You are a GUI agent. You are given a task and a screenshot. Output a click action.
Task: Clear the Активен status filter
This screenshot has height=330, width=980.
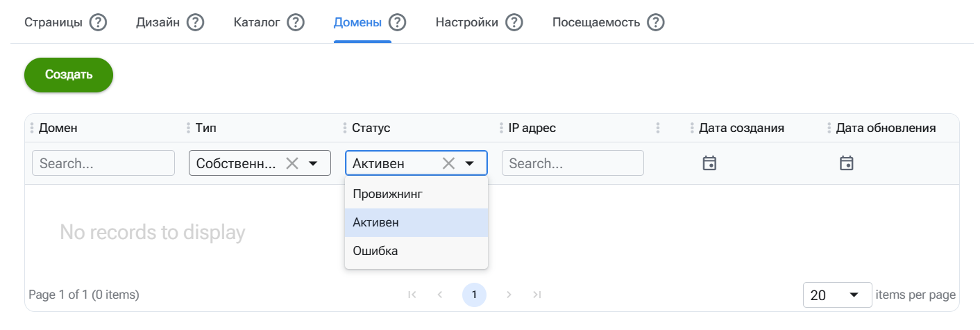click(449, 163)
